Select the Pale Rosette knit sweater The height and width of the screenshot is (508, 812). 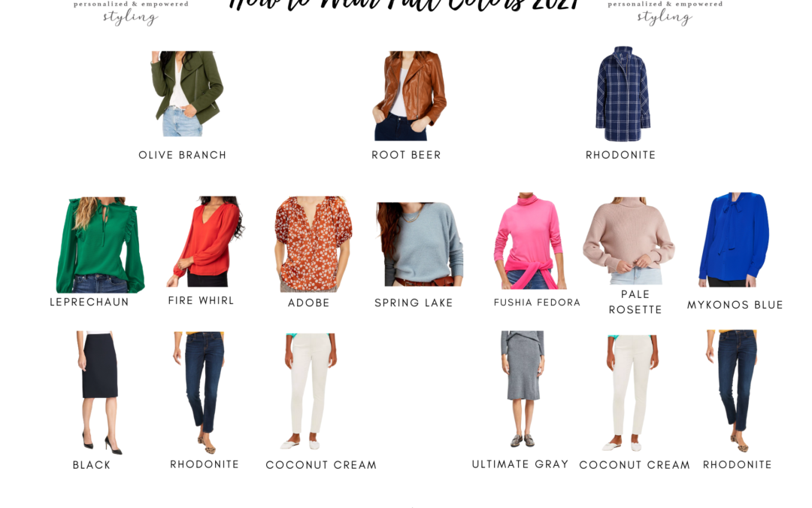[x=629, y=241]
